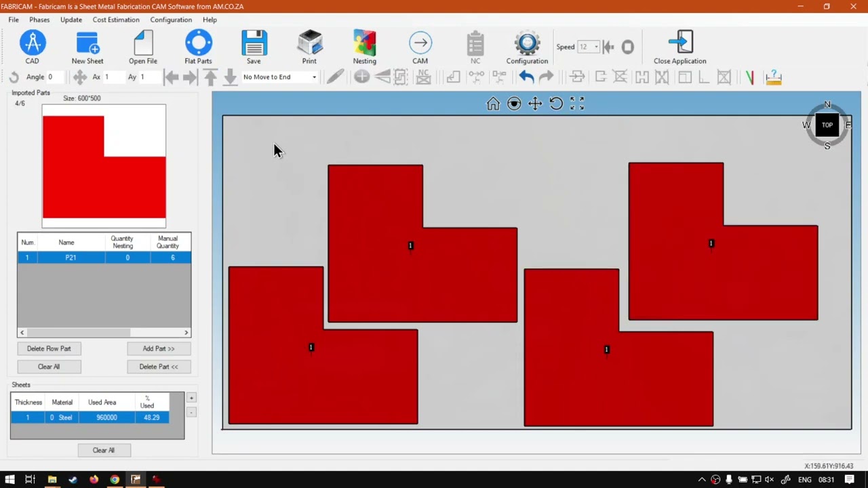Click the Used Area value 960000
The height and width of the screenshot is (488, 868).
106,418
